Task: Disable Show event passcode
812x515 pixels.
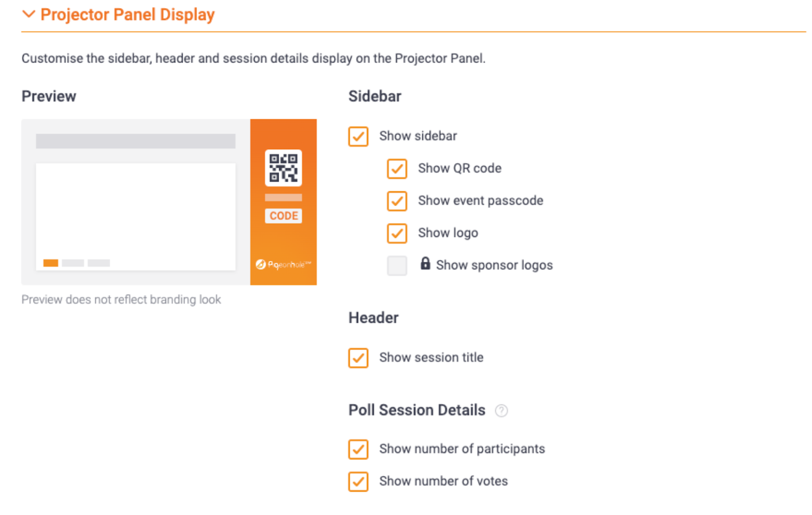Action: pos(397,201)
